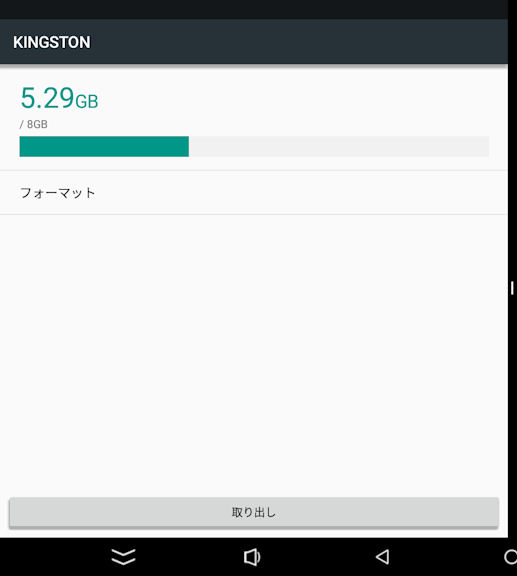Tap the back triangle navigation icon
This screenshot has width=517, height=576.
383,557
